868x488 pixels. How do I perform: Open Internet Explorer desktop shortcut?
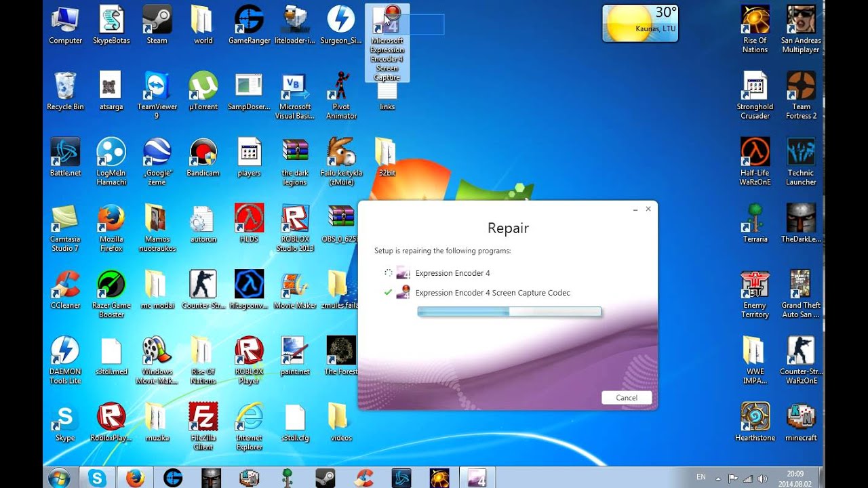point(249,427)
